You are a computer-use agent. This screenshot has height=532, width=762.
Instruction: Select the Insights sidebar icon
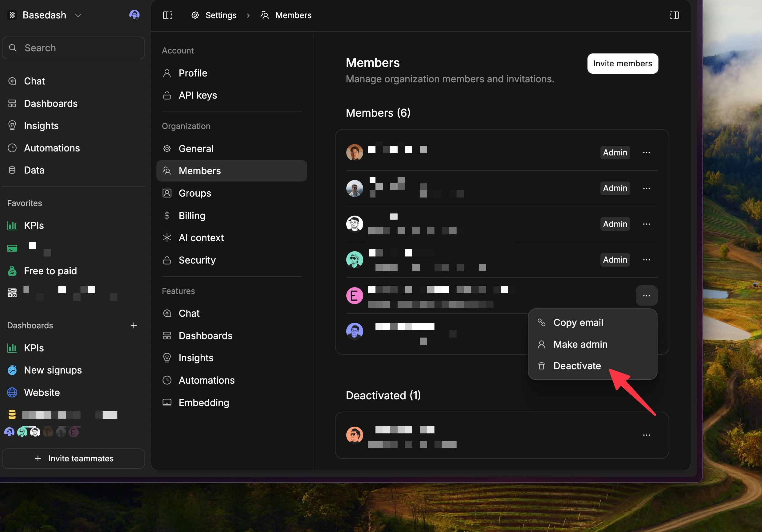[x=12, y=125]
